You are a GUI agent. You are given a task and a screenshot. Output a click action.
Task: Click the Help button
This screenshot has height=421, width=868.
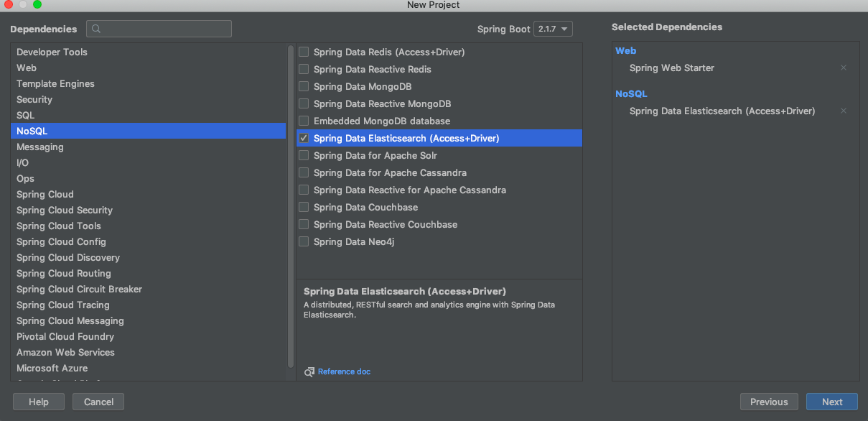coord(39,402)
